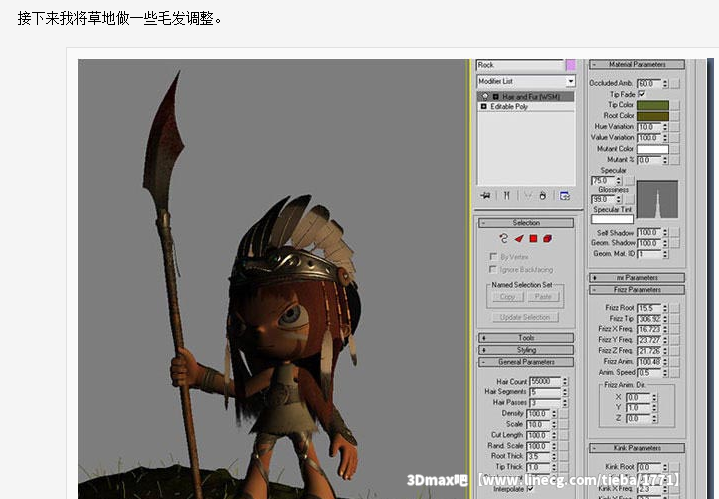Click Make Unique stack icon
The image size is (719, 499).
point(528,196)
